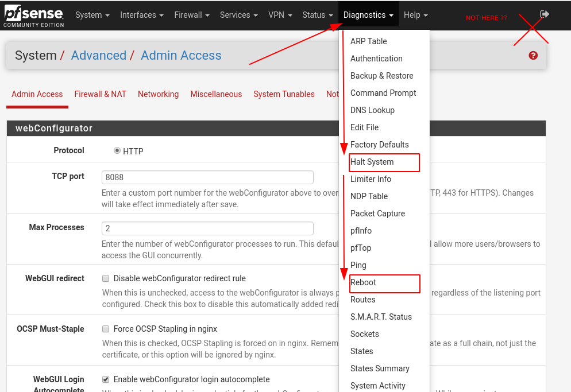Click the Admin Access breadcrumb link

click(181, 55)
